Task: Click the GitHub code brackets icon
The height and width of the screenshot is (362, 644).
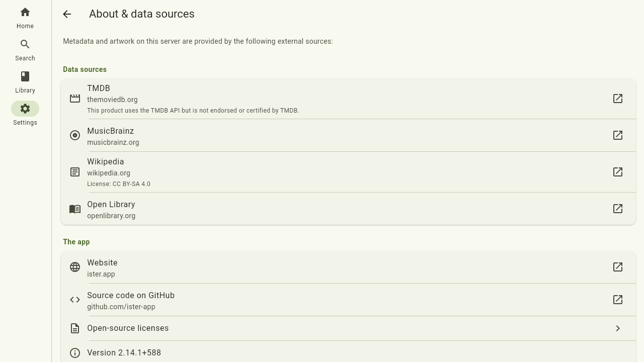Action: pos(75,300)
